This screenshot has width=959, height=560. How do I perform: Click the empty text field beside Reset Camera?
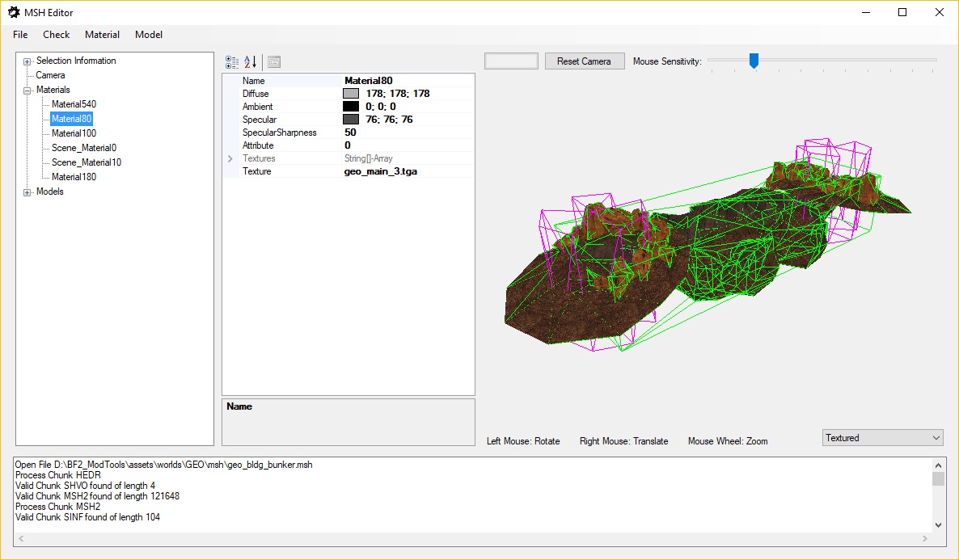click(511, 61)
